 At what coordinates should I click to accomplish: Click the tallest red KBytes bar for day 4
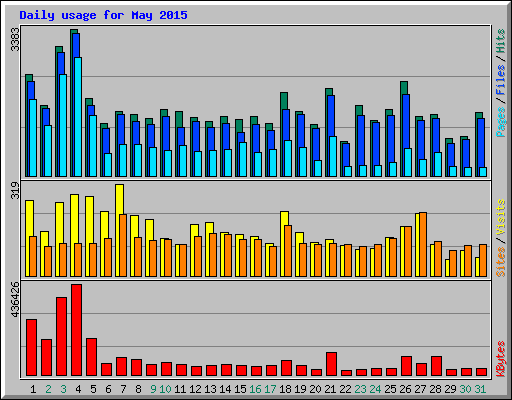(77, 330)
